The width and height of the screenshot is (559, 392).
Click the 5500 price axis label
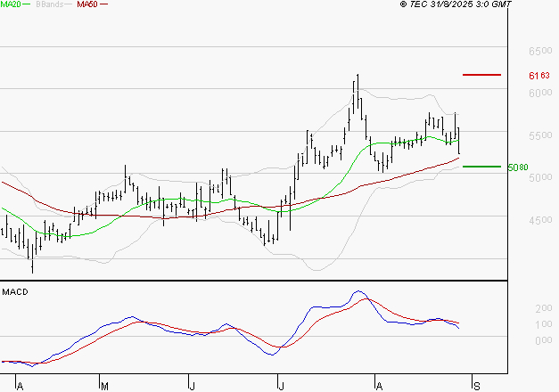(x=540, y=135)
